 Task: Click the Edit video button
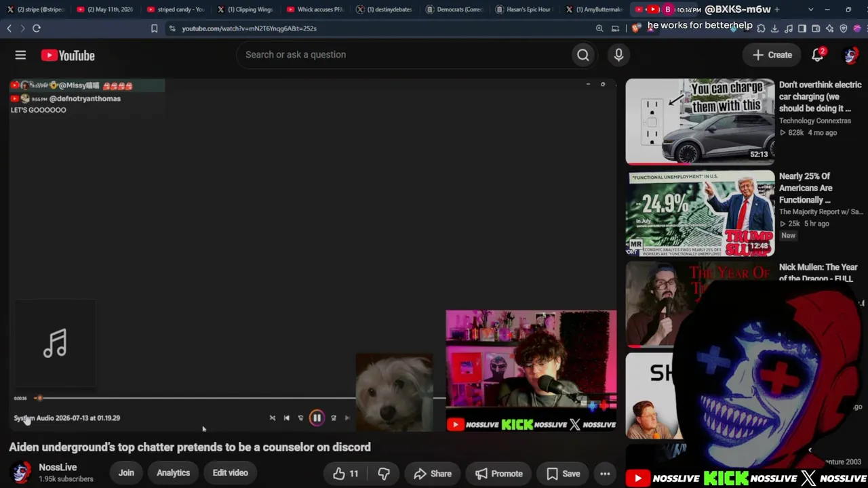pos(230,473)
